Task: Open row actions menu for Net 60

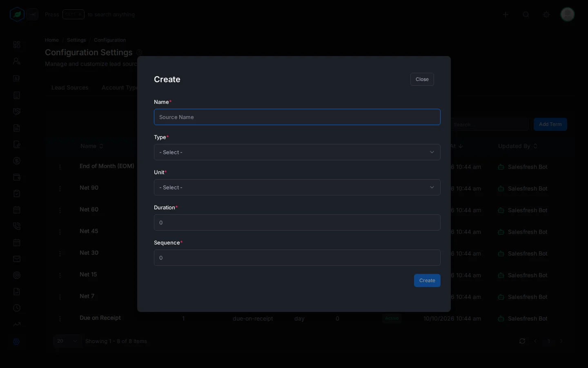Action: 60,210
